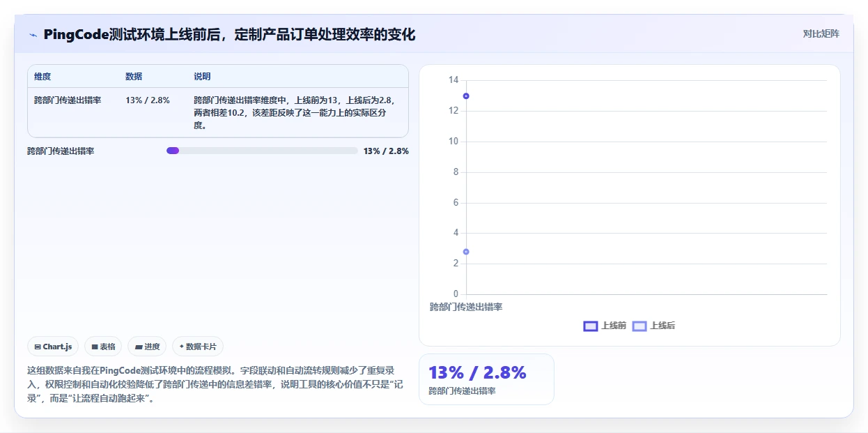Click the 上线前 data point at 13
The width and height of the screenshot is (868, 433).
[x=466, y=96]
